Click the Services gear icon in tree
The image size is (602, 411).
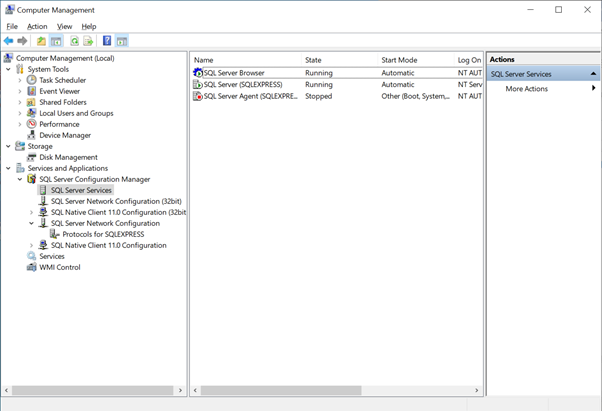coord(31,256)
